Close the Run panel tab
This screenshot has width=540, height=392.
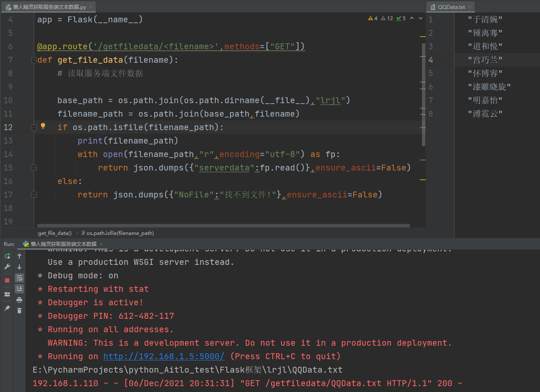[x=101, y=244]
